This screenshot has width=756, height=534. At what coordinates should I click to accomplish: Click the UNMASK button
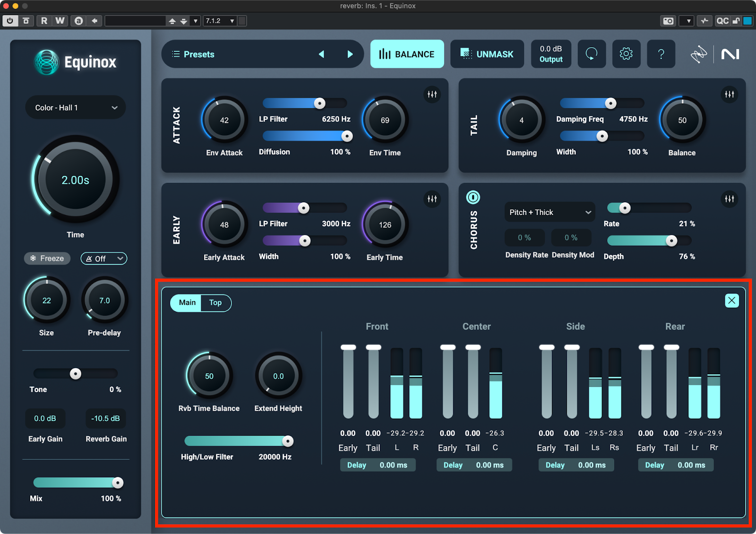click(487, 54)
